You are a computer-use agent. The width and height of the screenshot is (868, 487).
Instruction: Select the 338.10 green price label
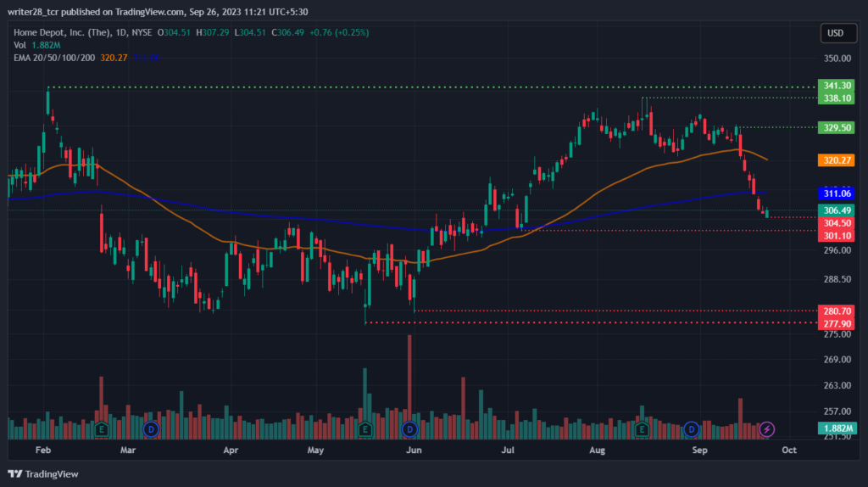(837, 98)
